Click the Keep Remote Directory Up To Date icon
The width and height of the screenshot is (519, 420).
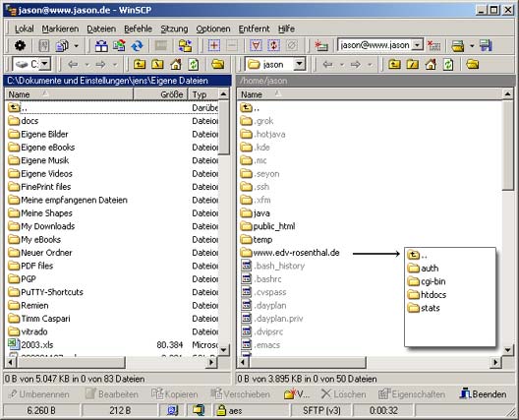186,45
